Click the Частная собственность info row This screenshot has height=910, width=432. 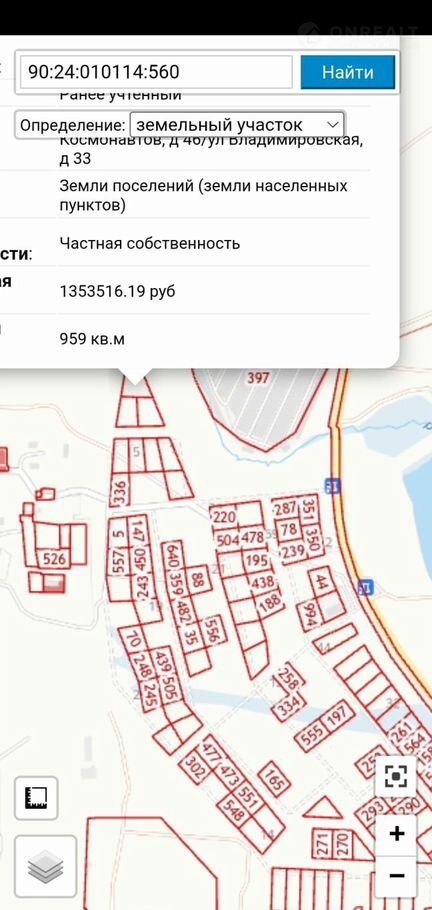(x=150, y=243)
